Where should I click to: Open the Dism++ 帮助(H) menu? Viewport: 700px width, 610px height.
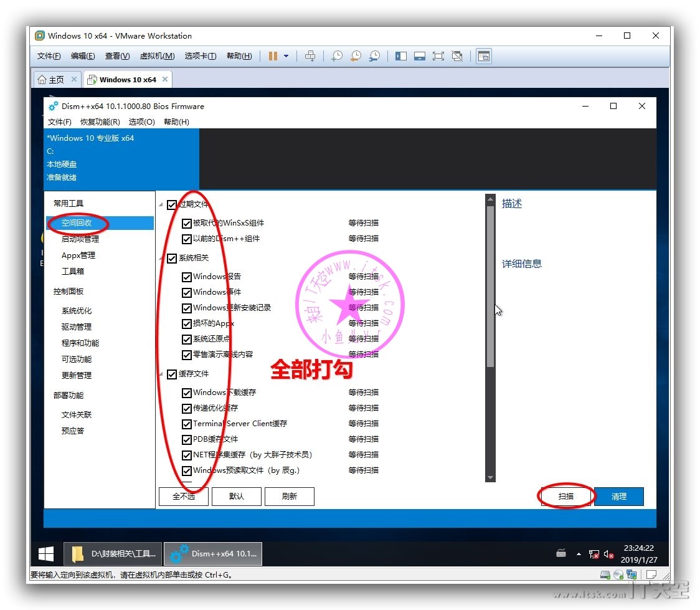[176, 122]
